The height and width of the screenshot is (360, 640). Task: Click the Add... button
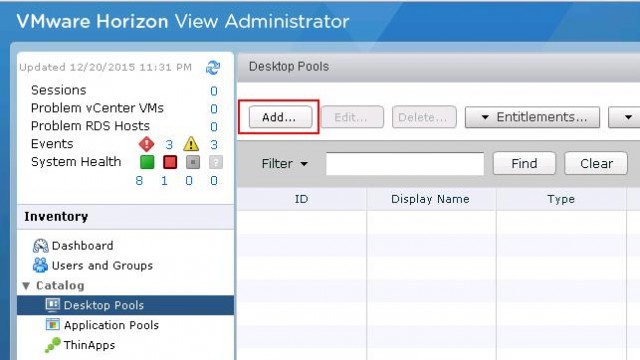coord(280,117)
